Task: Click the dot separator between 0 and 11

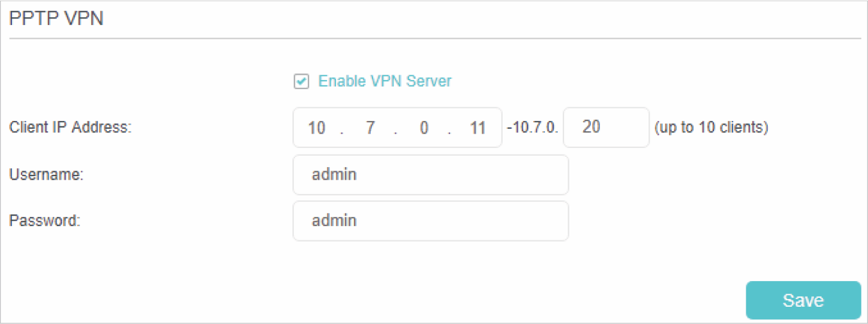Action: tap(450, 131)
